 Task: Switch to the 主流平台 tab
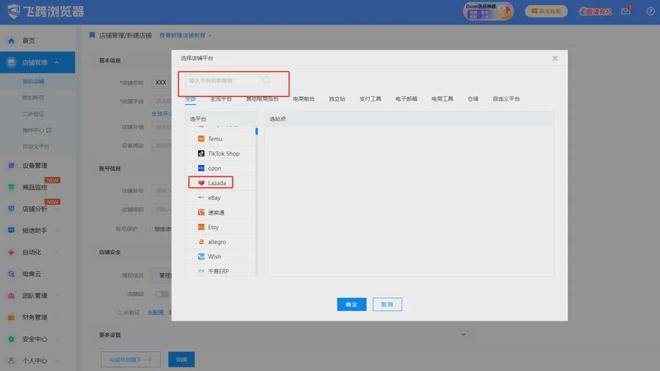click(221, 99)
